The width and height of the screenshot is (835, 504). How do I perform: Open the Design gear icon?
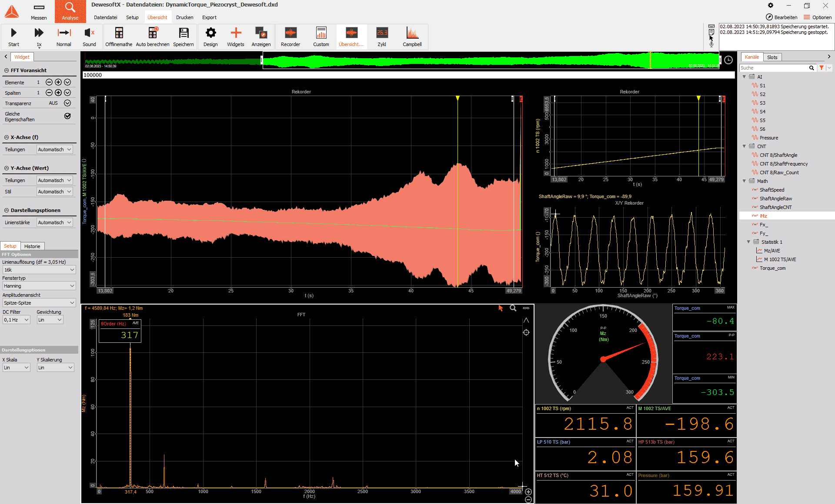click(x=210, y=33)
